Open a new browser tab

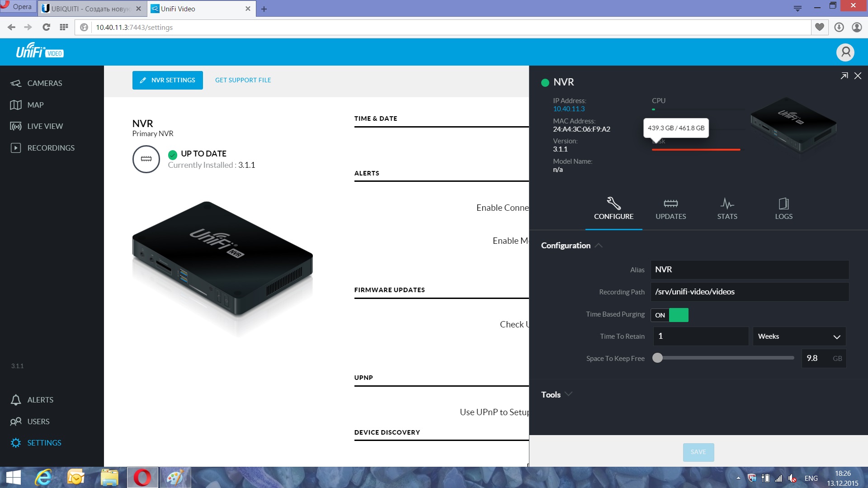tap(264, 9)
